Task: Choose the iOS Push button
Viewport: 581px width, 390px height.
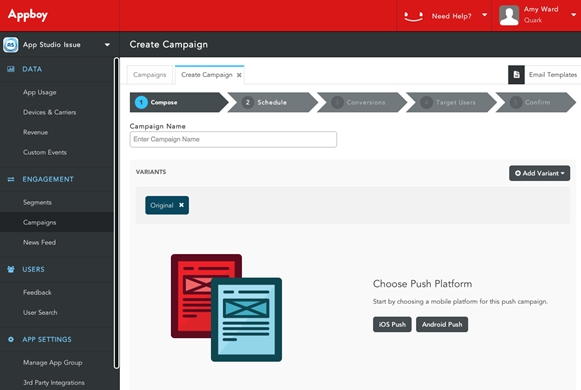Action: click(x=392, y=324)
